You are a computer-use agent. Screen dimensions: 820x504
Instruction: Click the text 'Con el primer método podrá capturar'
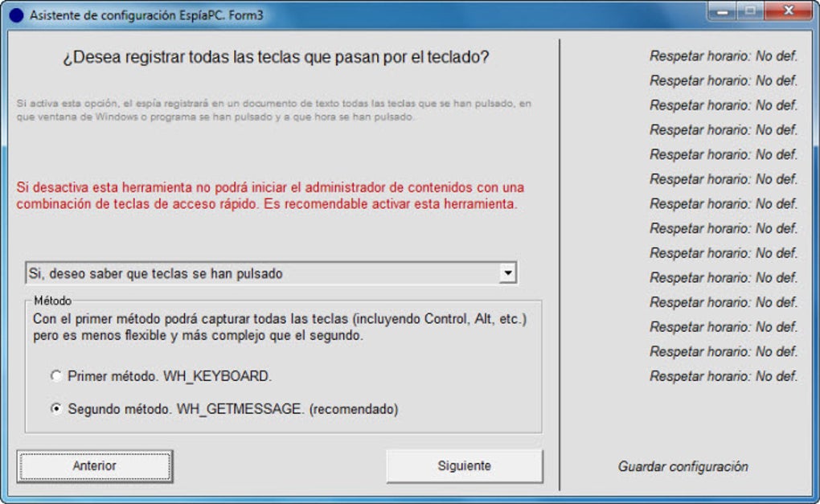click(x=280, y=327)
